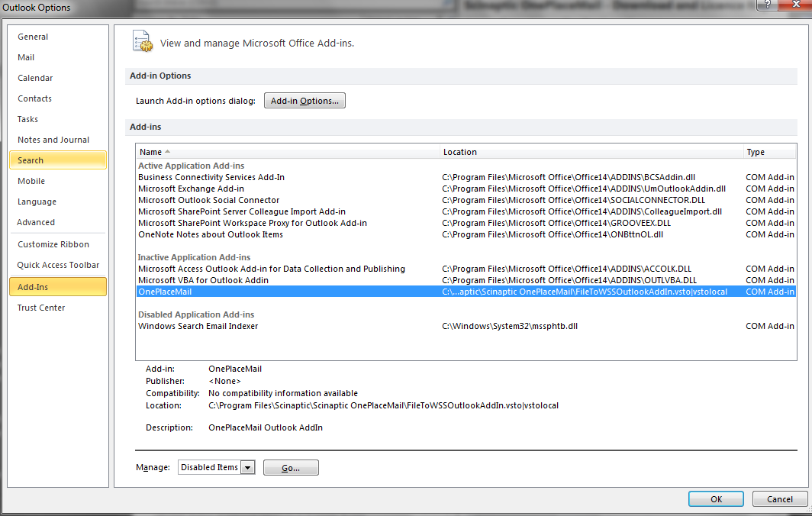Select SharePoint Server Colleague Import Add-in
The height and width of the screenshot is (516, 812).
466,211
